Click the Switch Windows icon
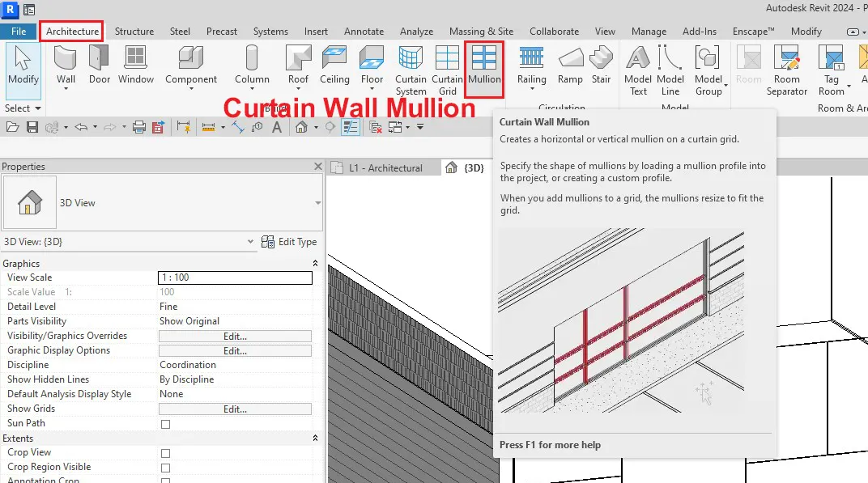Image resolution: width=868 pixels, height=483 pixels. tap(395, 127)
